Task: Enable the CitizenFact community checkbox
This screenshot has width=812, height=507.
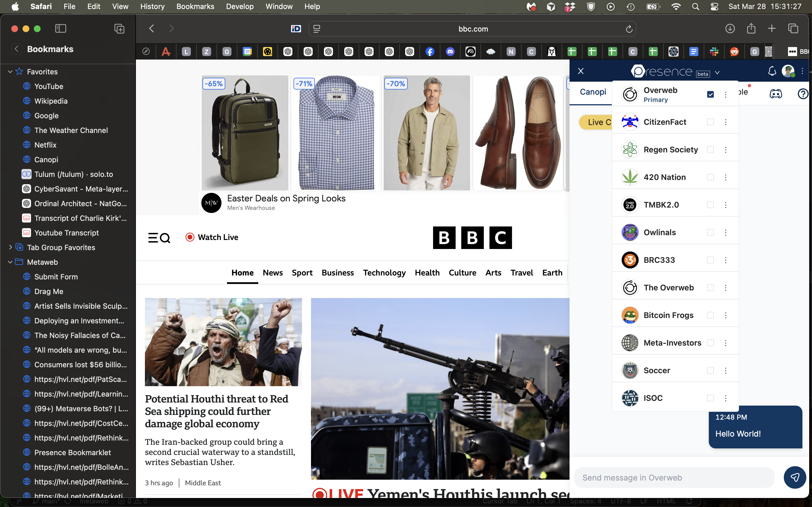Action: point(710,122)
